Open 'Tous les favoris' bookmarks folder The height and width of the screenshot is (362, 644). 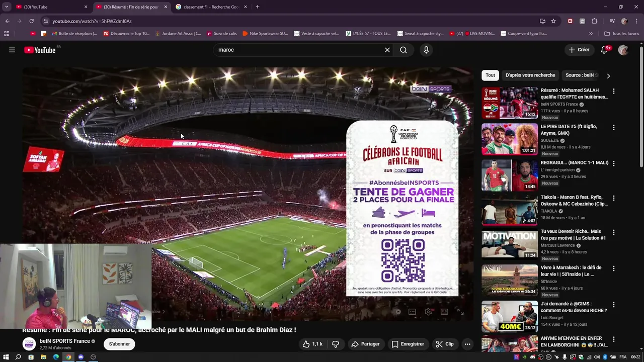[x=622, y=34]
